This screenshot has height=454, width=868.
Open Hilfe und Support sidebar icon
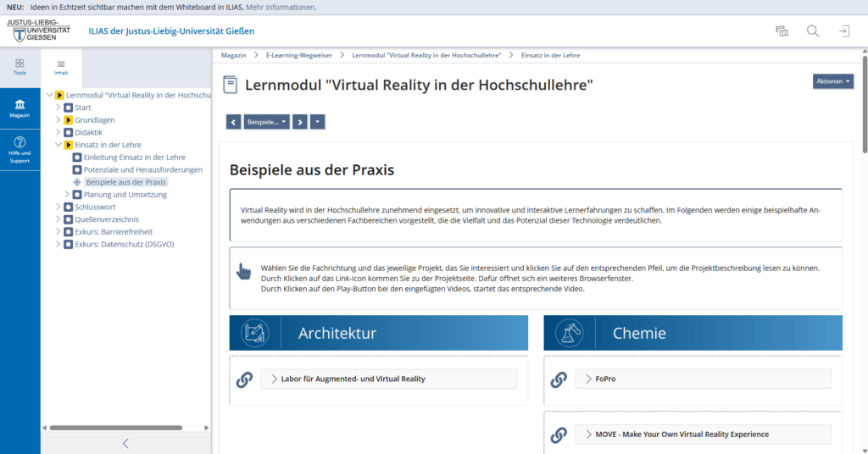click(x=19, y=148)
